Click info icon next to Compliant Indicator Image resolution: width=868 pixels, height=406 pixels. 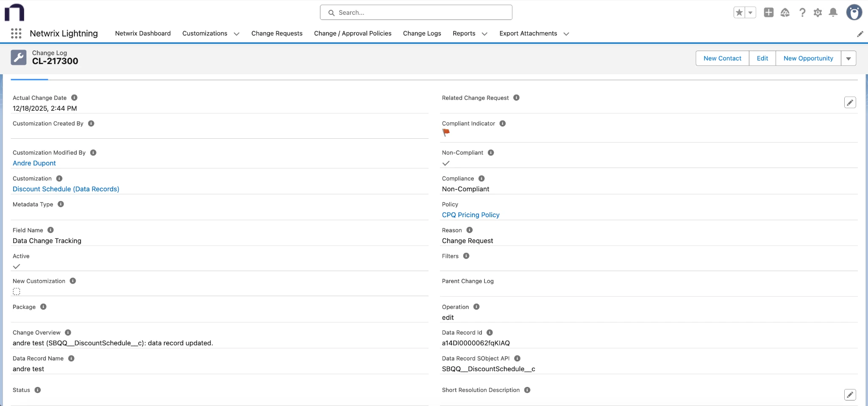[503, 123]
